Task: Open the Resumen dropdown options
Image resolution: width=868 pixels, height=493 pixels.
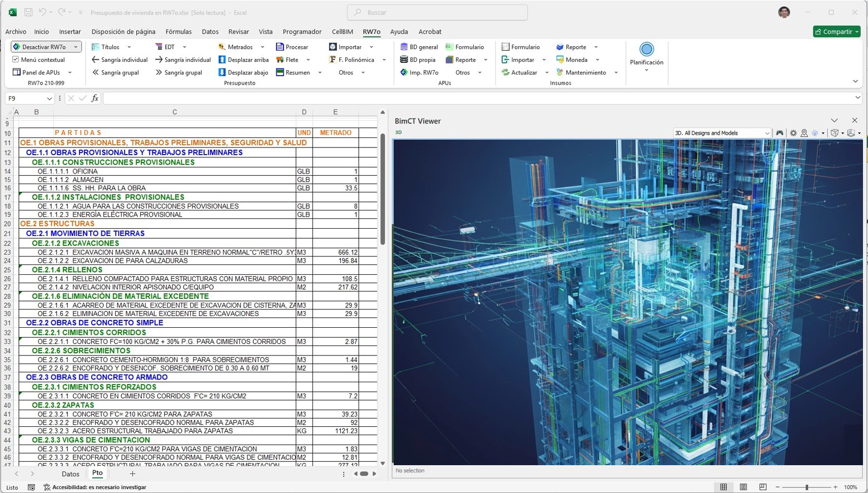Action: click(x=319, y=72)
